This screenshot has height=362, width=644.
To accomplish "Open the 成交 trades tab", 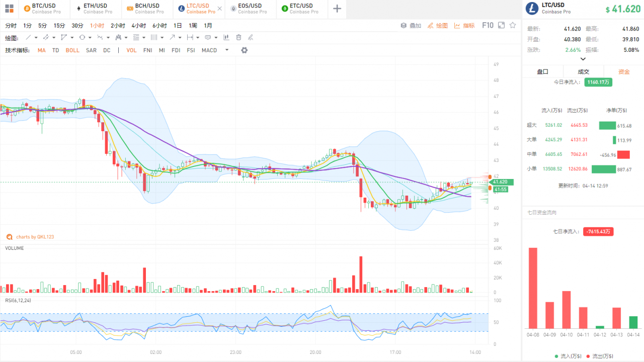I will coord(583,71).
